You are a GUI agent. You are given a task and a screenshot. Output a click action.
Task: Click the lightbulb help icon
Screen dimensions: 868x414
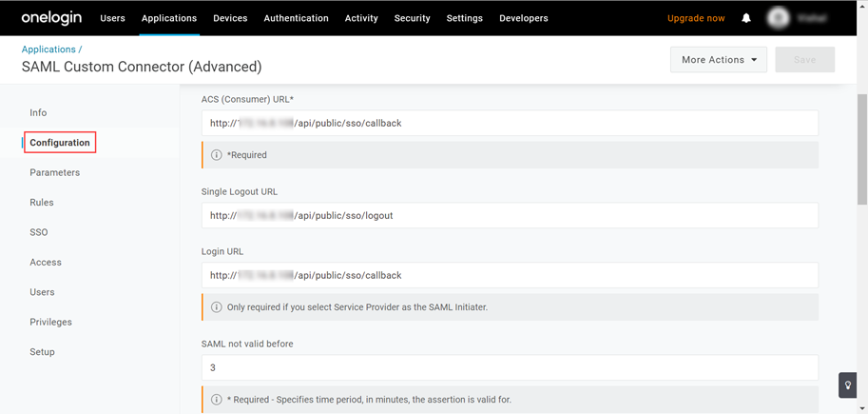click(x=847, y=385)
